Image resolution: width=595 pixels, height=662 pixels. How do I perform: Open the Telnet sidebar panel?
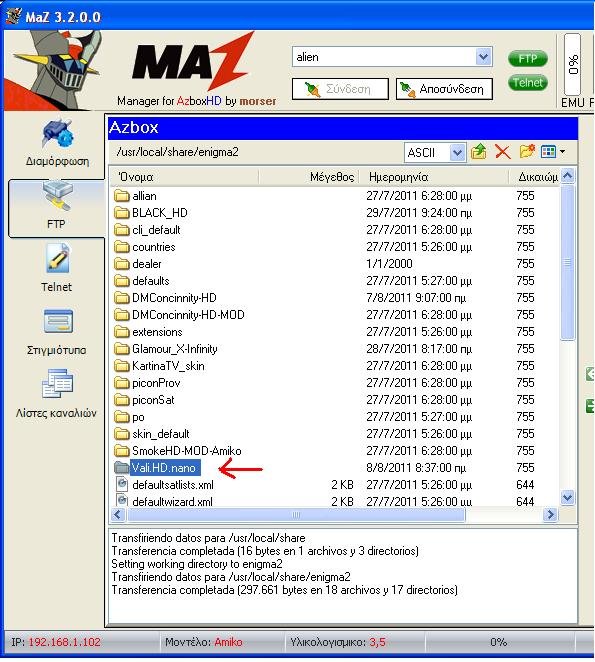[57, 268]
